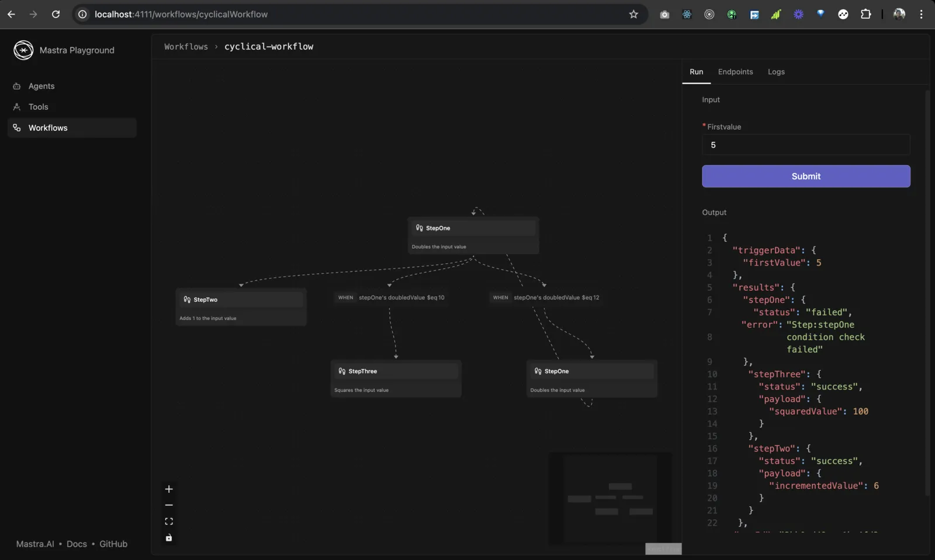The width and height of the screenshot is (935, 560).
Task: Click the Submit button
Action: click(x=806, y=176)
